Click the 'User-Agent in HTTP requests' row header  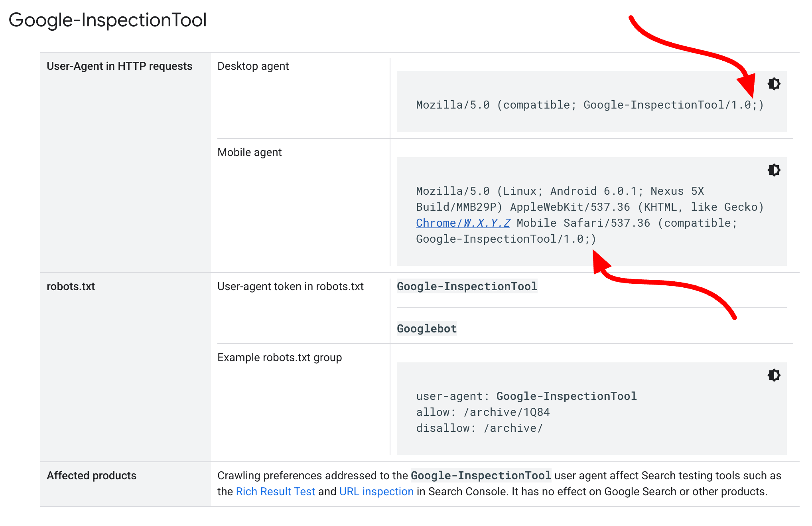(120, 66)
